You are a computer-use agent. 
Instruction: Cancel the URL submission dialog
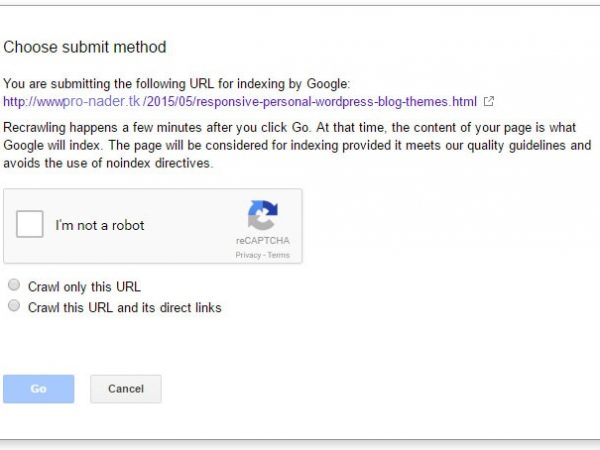(x=125, y=389)
